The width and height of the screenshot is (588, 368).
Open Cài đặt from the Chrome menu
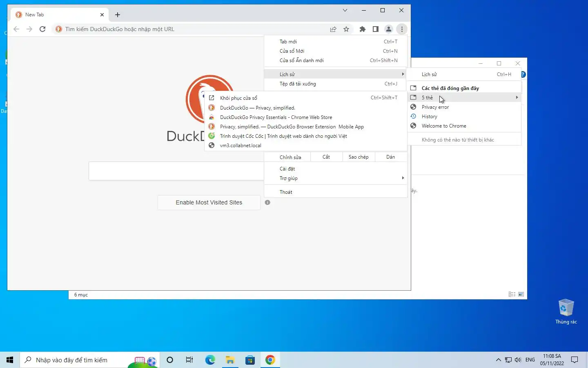[x=336, y=168]
